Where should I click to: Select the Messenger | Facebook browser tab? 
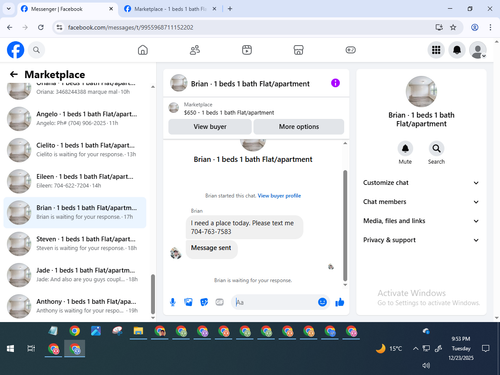pyautogui.click(x=67, y=9)
